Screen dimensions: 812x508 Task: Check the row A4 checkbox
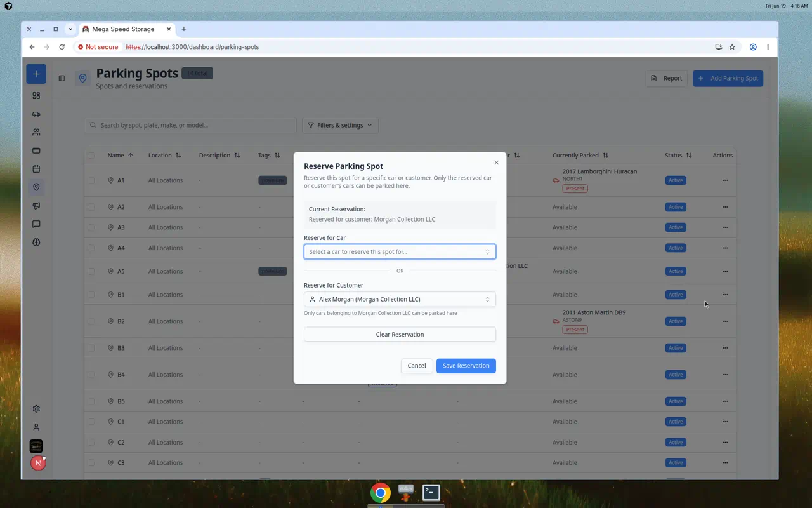(x=91, y=248)
